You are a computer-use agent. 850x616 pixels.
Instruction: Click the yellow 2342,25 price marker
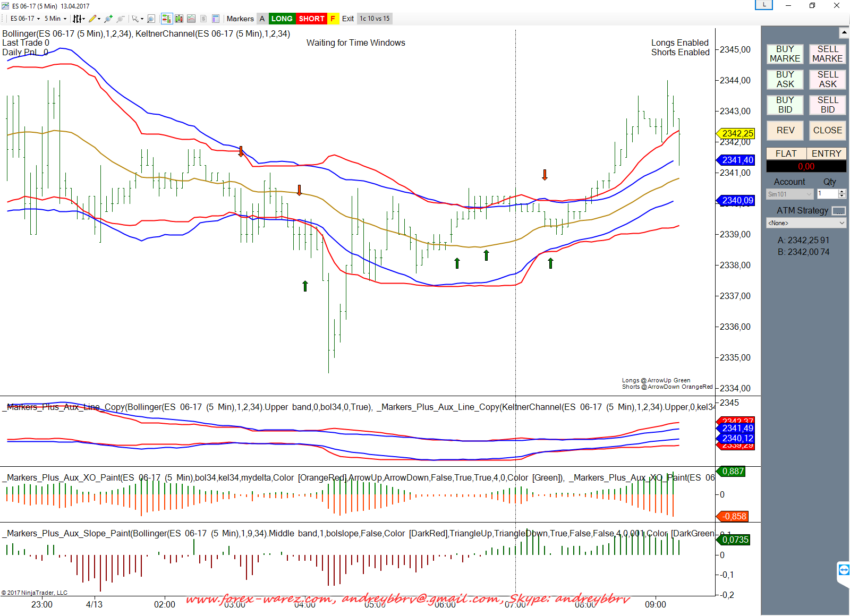click(737, 133)
